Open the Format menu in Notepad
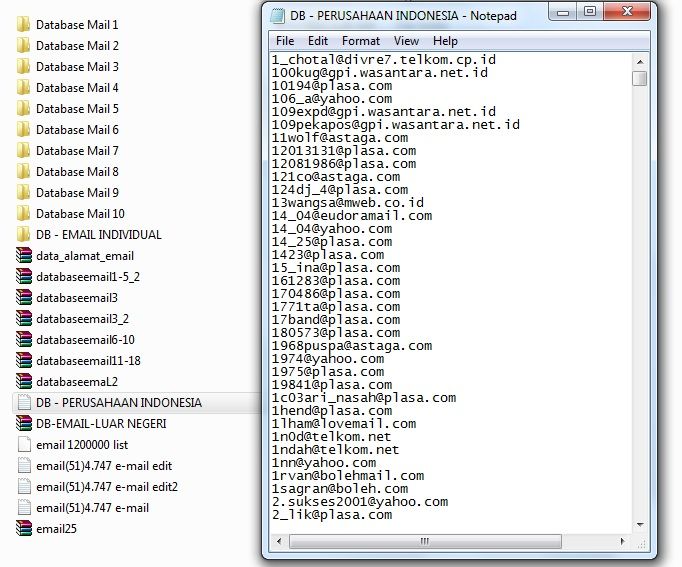682x567 pixels. (x=361, y=41)
